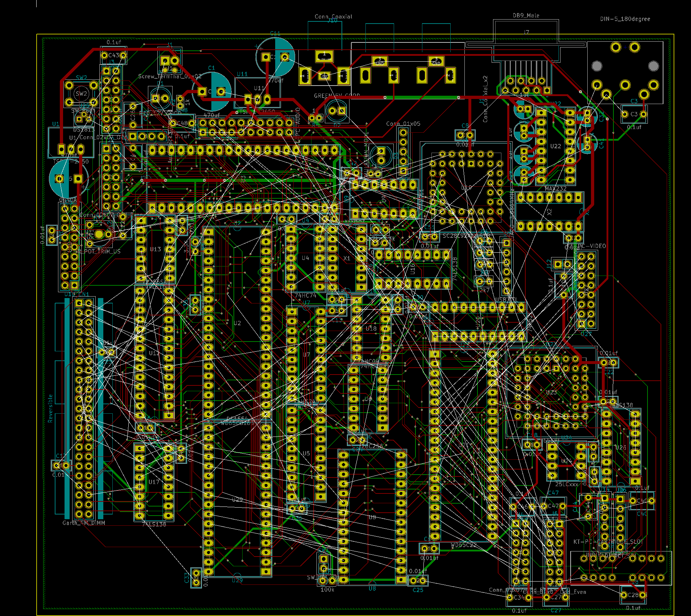Click the C3 capacitor near DIN connector

634,114
